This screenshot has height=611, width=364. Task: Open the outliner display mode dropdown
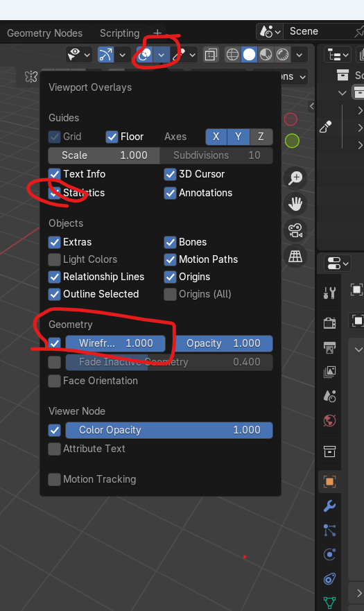click(x=338, y=55)
